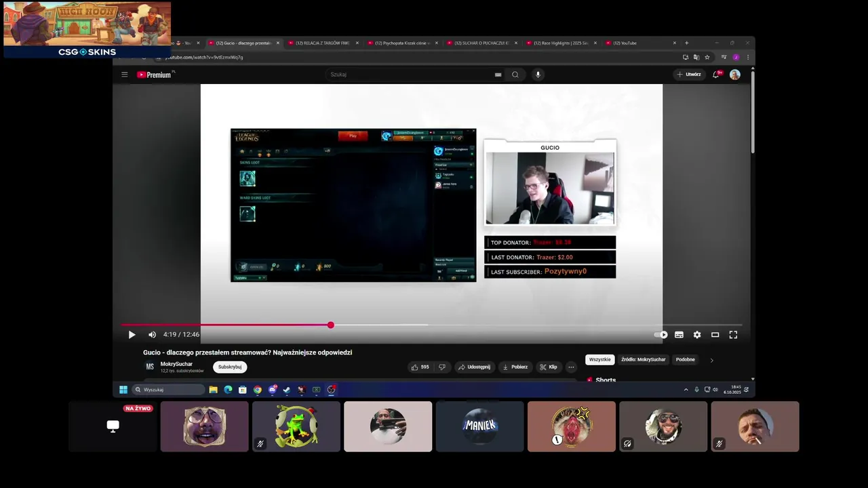
Task: Open the YouTube hamburger guide menu
Action: [x=124, y=75]
